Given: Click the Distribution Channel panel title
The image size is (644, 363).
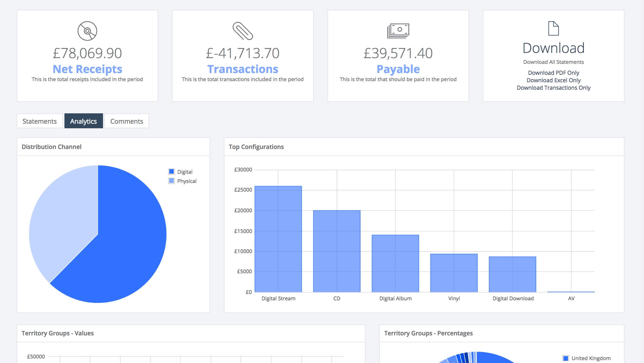Looking at the screenshot, I should pos(52,147).
